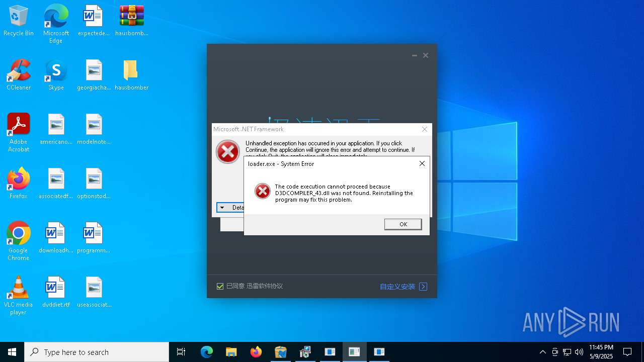Select downloadh... Word document icon
This screenshot has width=644, height=362.
tap(56, 238)
